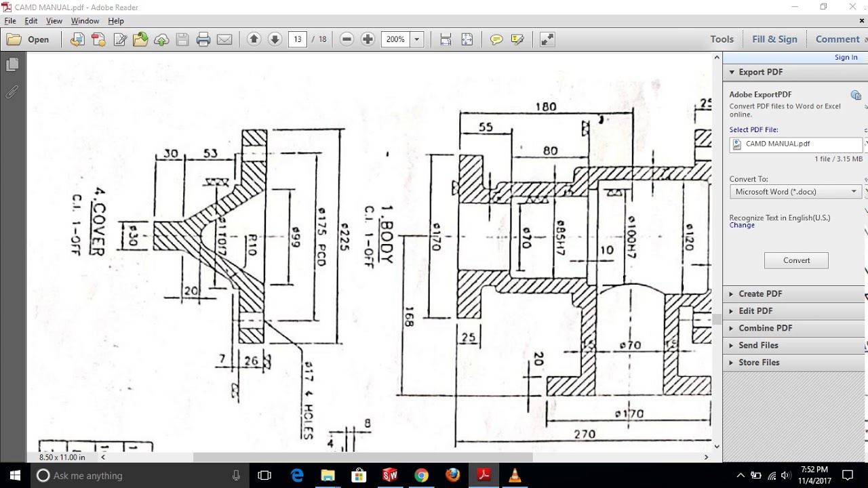Toggle read mode view

(x=547, y=39)
